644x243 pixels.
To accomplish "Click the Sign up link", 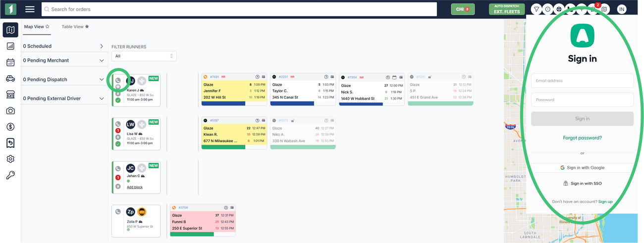I will point(605,202).
